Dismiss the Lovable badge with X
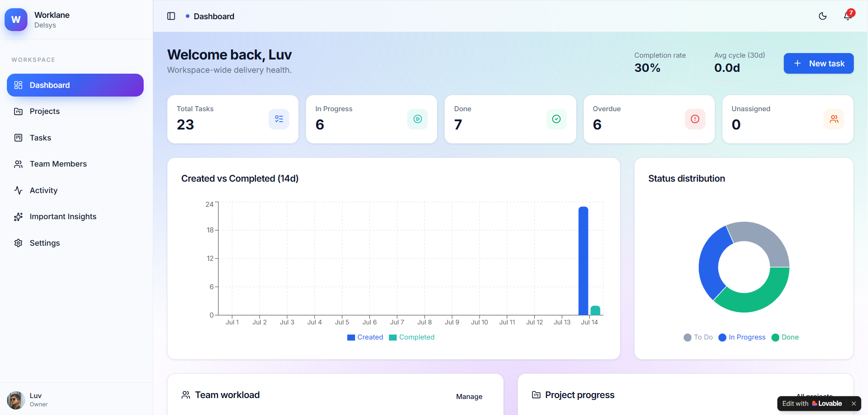Screen dimensions: 868x415 point(854,404)
